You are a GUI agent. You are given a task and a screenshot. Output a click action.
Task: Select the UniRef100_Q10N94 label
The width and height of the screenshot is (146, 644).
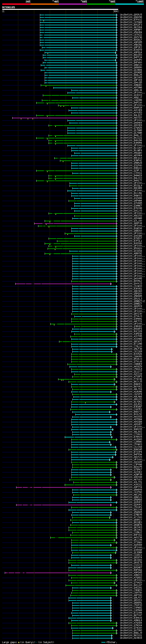(x=131, y=70)
